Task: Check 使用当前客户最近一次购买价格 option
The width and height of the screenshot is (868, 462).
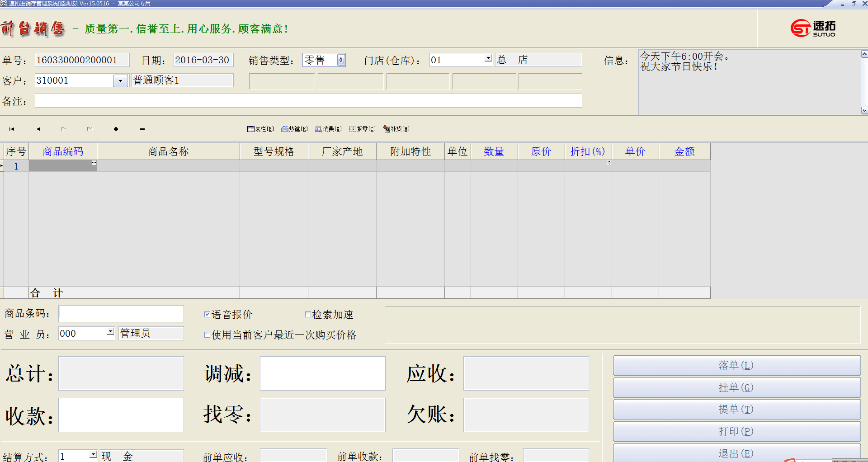Action: (x=208, y=335)
